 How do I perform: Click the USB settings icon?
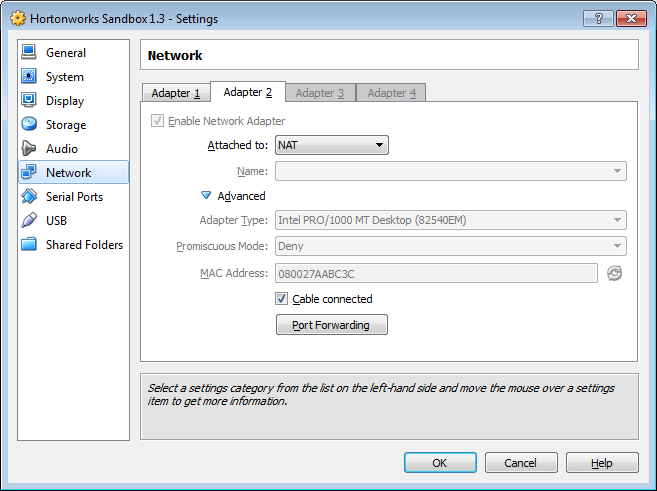pos(28,221)
